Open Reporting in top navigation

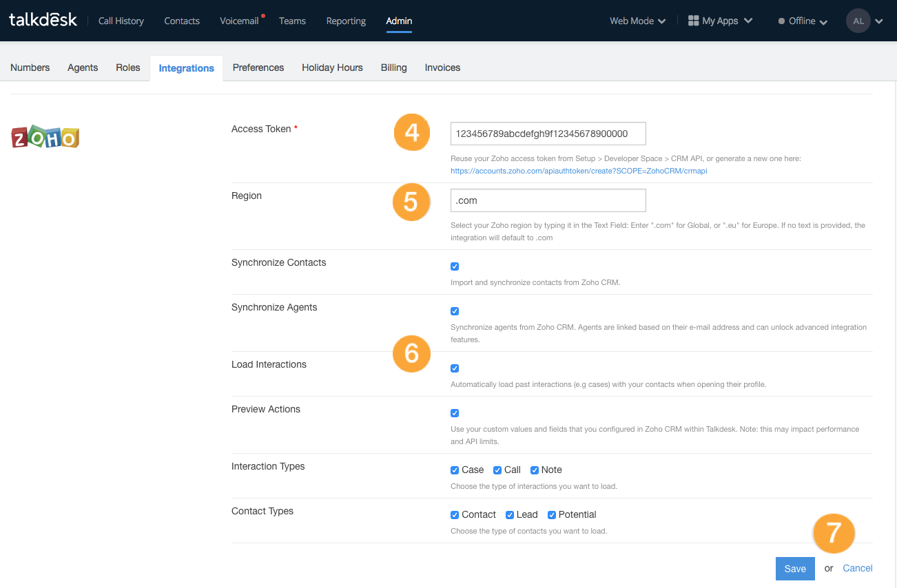click(346, 21)
